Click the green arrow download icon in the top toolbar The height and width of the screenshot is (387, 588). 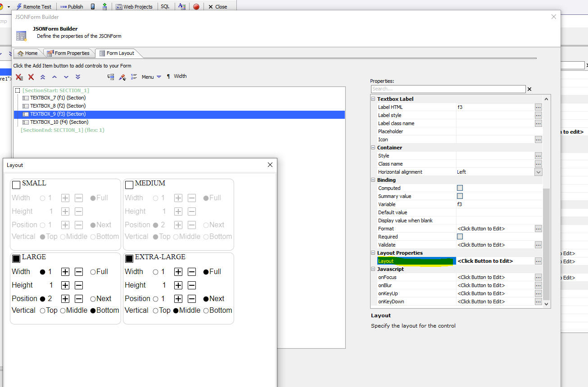pos(104,7)
